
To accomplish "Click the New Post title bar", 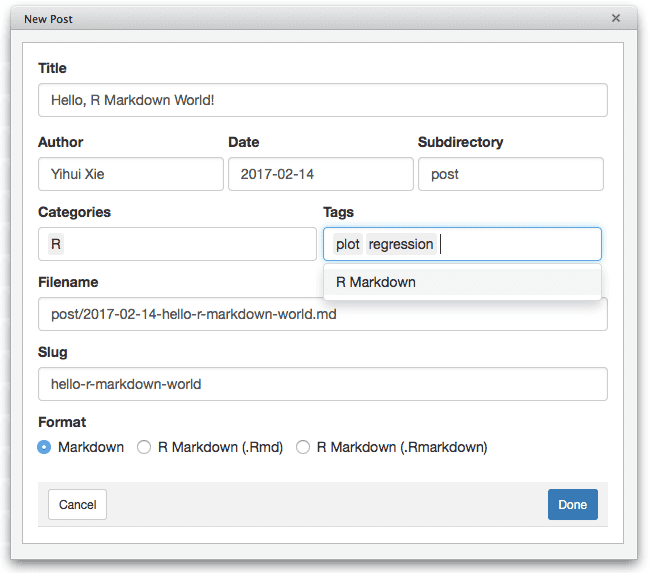I will [300, 18].
